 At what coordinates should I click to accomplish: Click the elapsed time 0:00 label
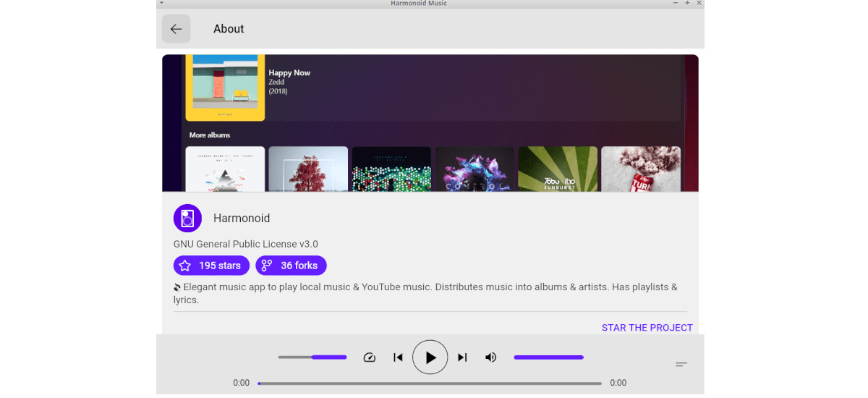pos(241,383)
